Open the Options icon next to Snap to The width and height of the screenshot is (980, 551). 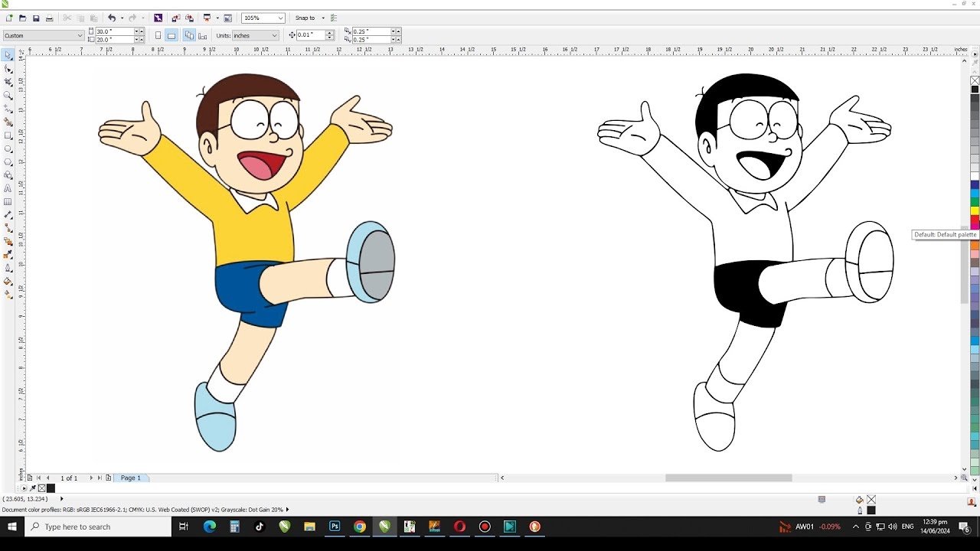tap(334, 18)
